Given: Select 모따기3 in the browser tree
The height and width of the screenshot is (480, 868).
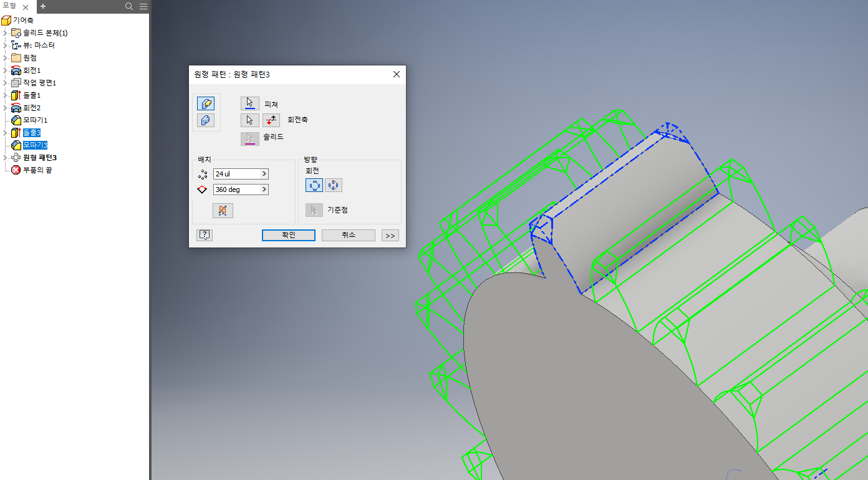Looking at the screenshot, I should coord(35,145).
